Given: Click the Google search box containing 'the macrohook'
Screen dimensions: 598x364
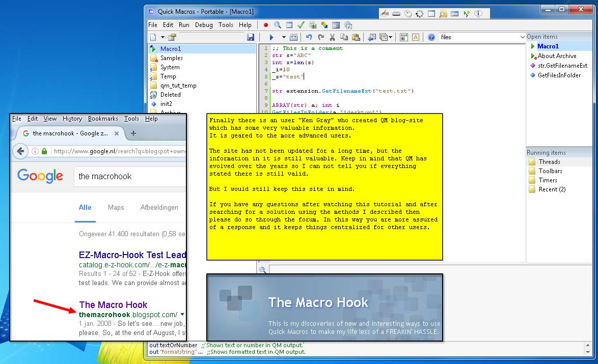Looking at the screenshot, I should click(130, 177).
